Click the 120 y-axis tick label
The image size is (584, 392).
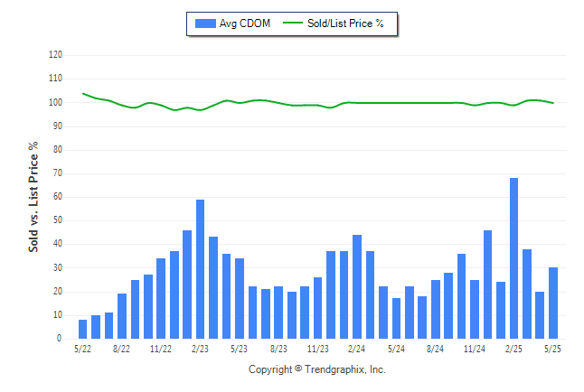(55, 55)
